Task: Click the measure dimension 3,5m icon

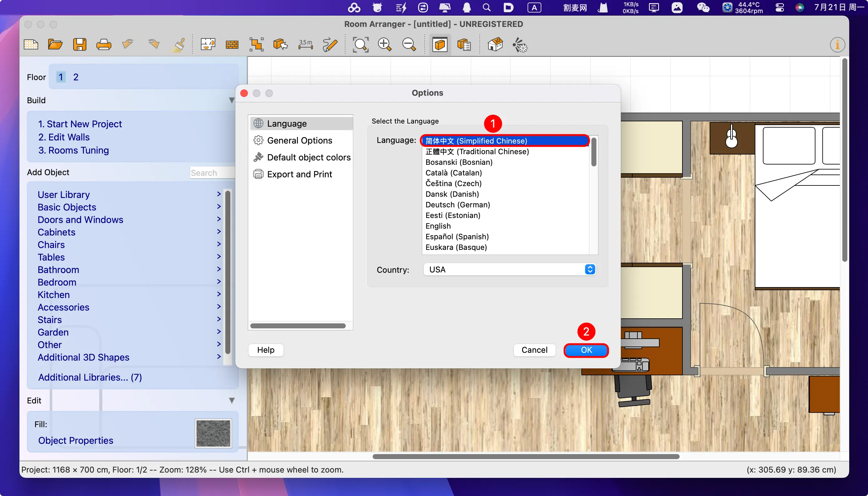Action: 305,45
